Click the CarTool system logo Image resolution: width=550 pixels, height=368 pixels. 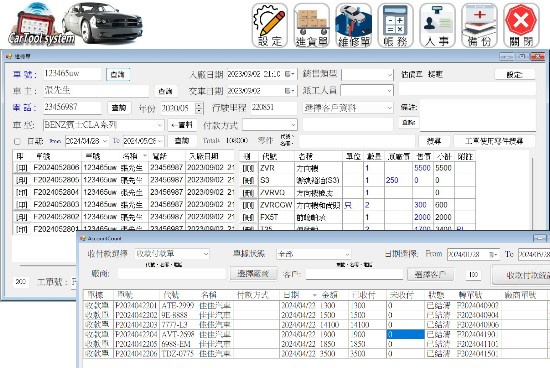(x=41, y=25)
